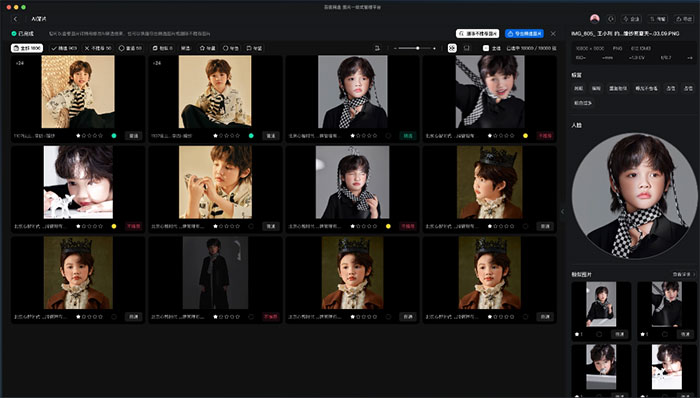
Task: Switch to the grid view icon
Action: (452, 48)
